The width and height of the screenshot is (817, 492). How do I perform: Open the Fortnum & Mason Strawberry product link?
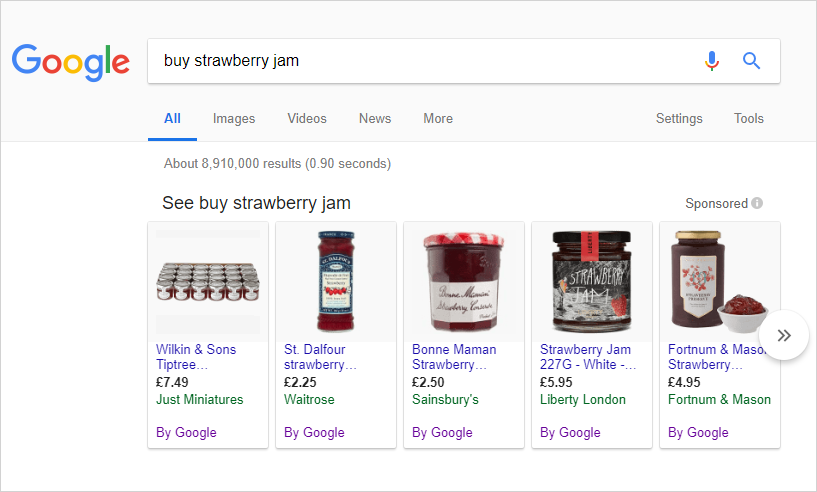pyautogui.click(x=717, y=357)
